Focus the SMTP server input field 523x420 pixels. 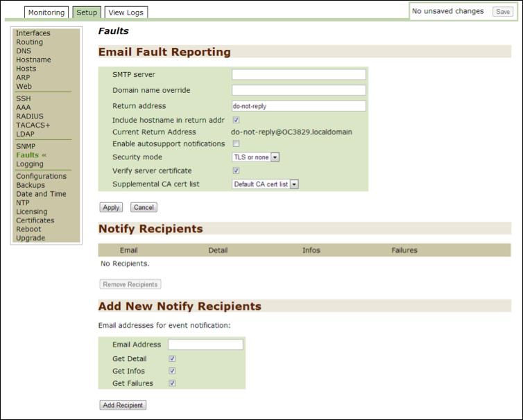(x=298, y=75)
